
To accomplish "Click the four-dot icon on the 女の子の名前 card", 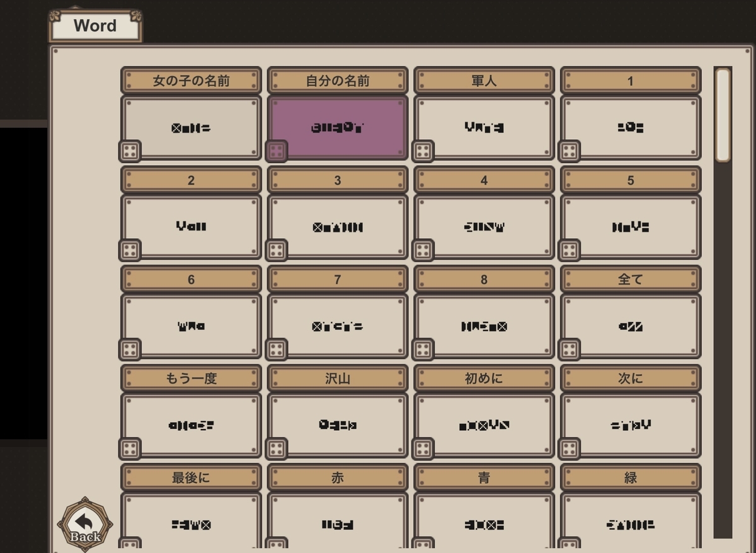I will (x=130, y=151).
